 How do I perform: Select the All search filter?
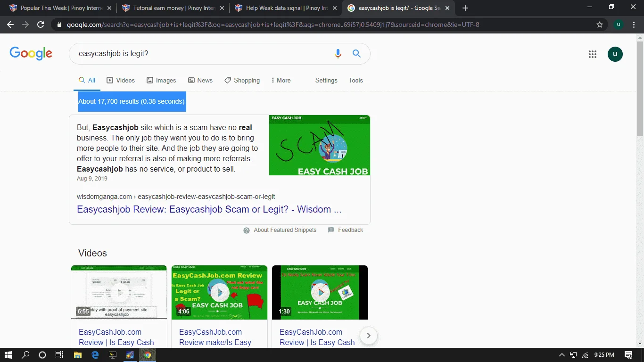87,80
